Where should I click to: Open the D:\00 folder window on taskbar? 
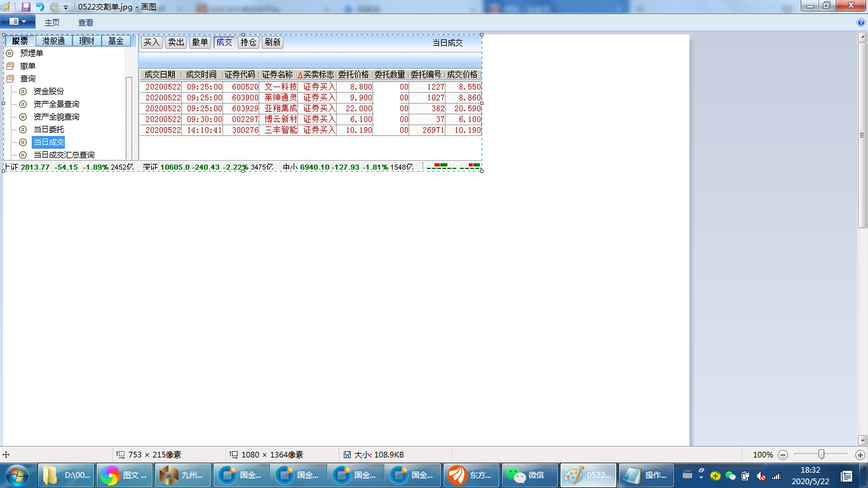point(67,475)
